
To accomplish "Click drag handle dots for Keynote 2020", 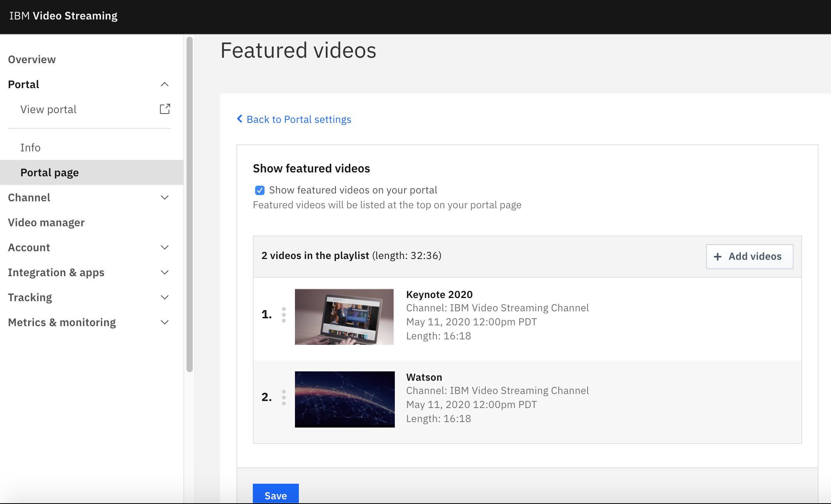I will click(284, 314).
